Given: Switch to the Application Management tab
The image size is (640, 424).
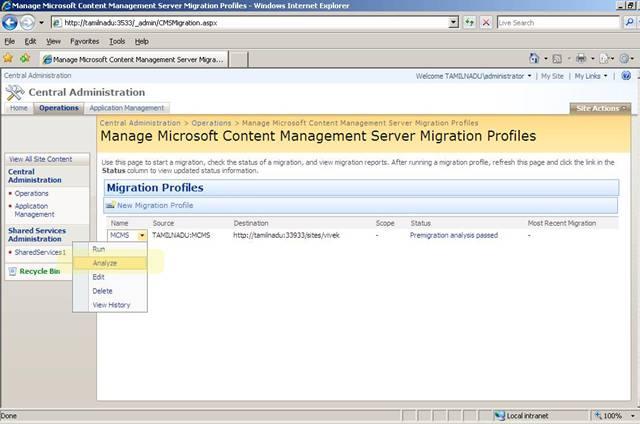Looking at the screenshot, I should point(127,108).
